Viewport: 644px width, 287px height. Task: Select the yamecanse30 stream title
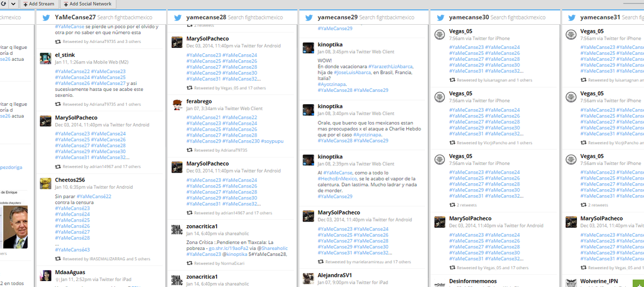(469, 17)
